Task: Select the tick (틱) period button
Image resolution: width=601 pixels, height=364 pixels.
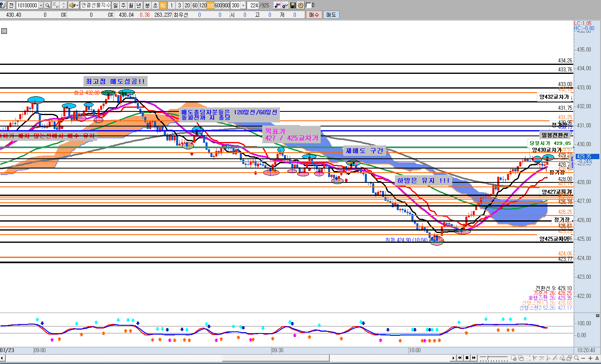Action: [163, 5]
